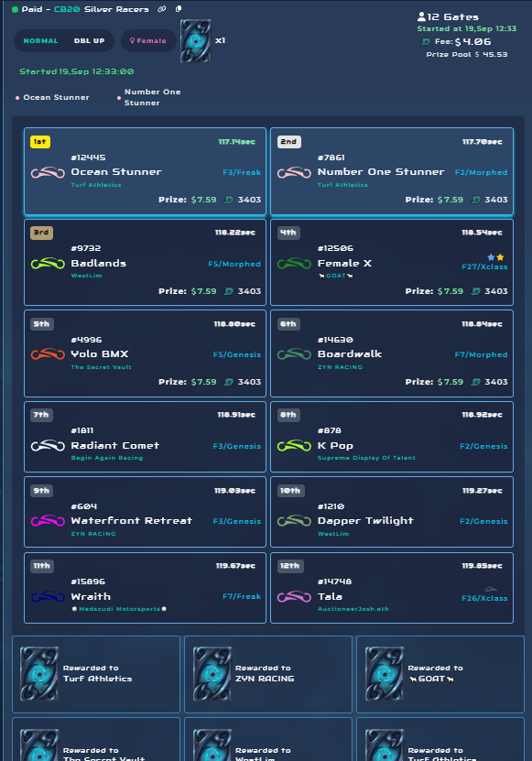Click the Prize Pool $ 45.53 text
The image size is (532, 761).
point(467,54)
